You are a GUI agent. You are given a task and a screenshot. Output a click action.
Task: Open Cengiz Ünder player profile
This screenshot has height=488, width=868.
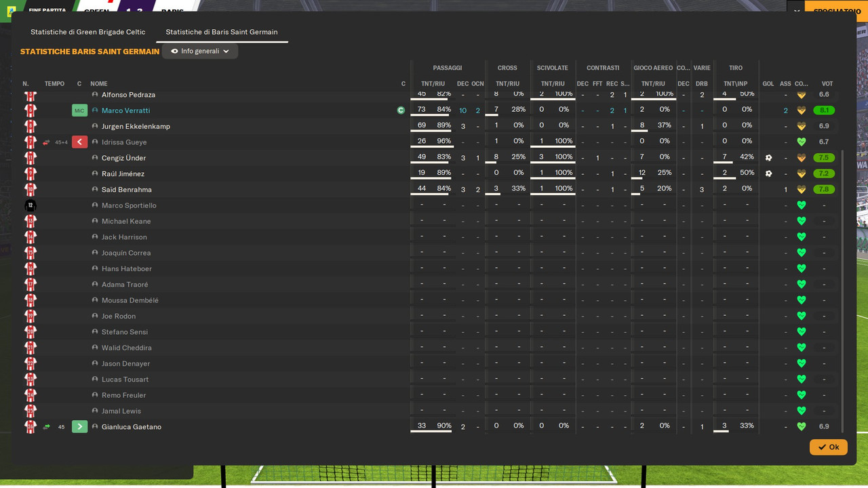[x=123, y=158]
